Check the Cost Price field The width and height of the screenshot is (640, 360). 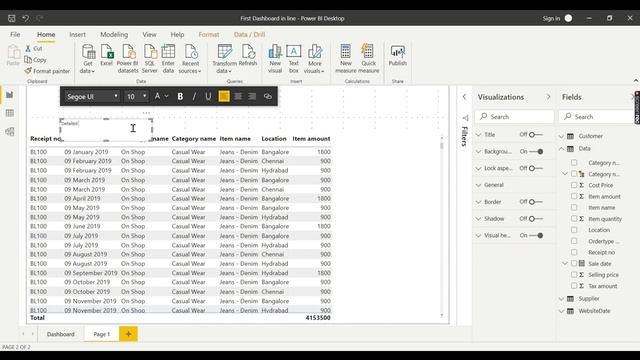pos(574,185)
